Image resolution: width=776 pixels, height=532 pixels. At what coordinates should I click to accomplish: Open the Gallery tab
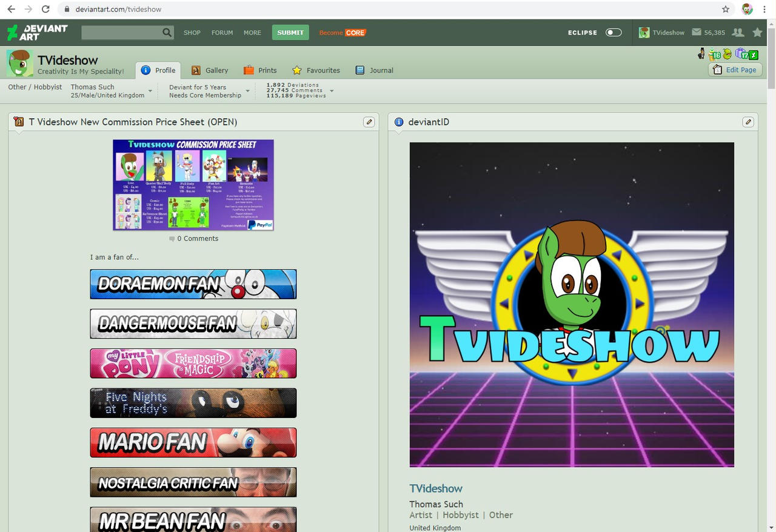click(x=210, y=70)
